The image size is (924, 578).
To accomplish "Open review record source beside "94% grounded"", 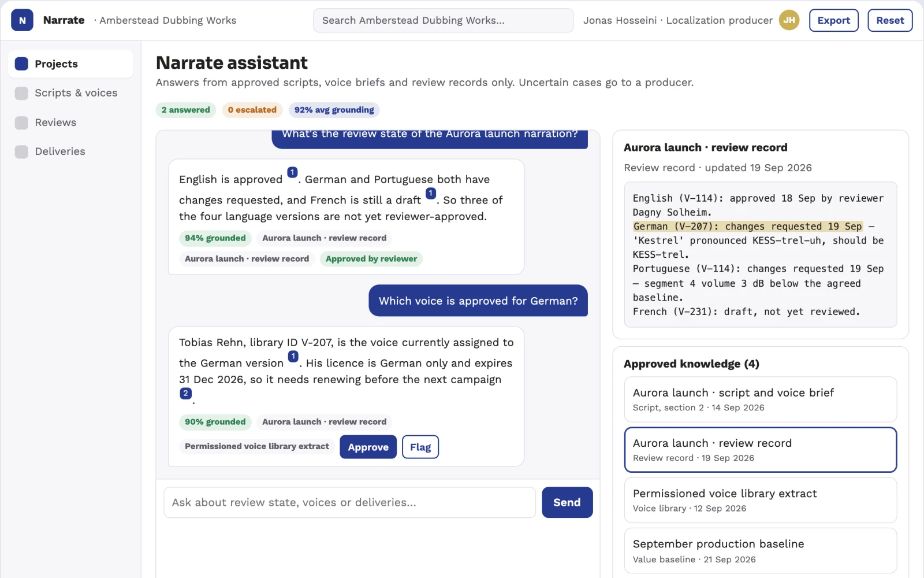I will [325, 238].
